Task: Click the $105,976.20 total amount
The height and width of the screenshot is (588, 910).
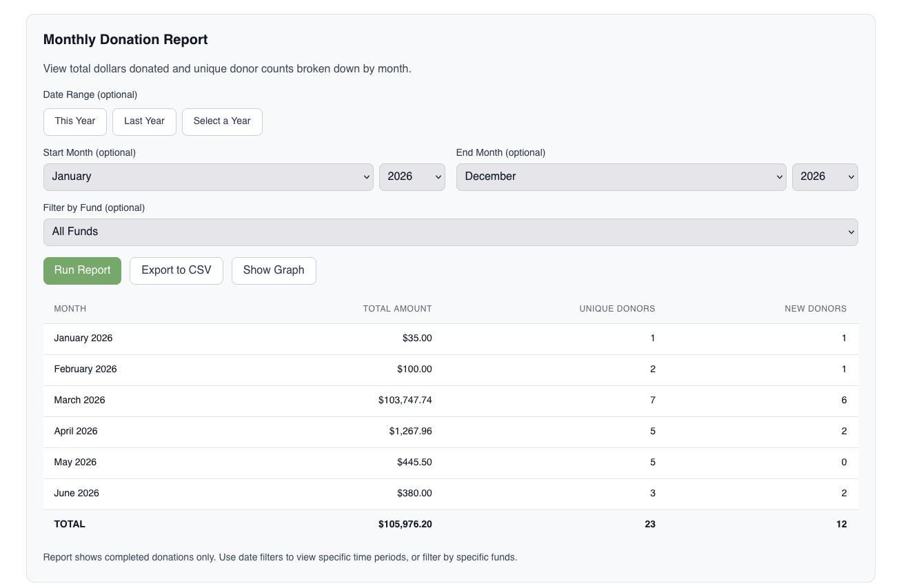Action: tap(405, 525)
